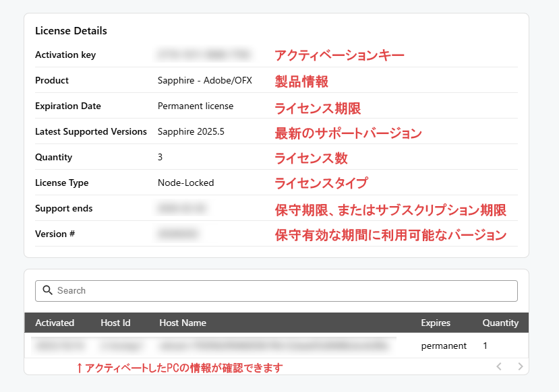
Task: Click the redacted Version # value
Action: coord(179,234)
